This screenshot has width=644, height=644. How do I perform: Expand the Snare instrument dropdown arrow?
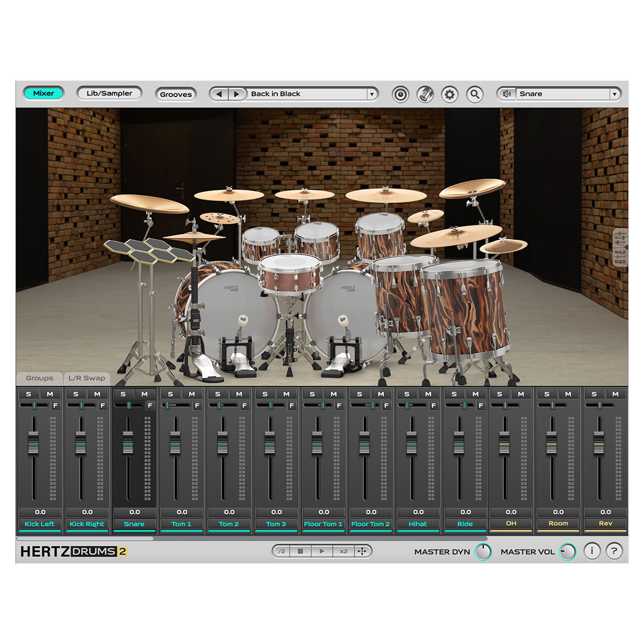tap(614, 94)
